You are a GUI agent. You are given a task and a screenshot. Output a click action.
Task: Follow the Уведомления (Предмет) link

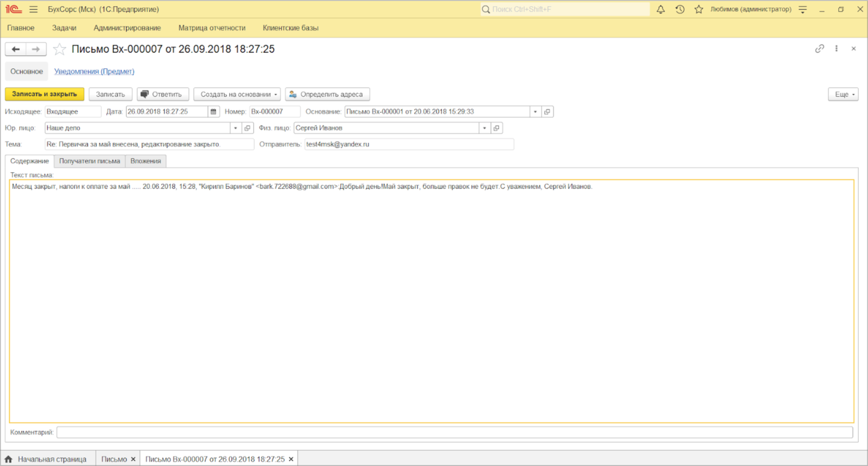94,71
